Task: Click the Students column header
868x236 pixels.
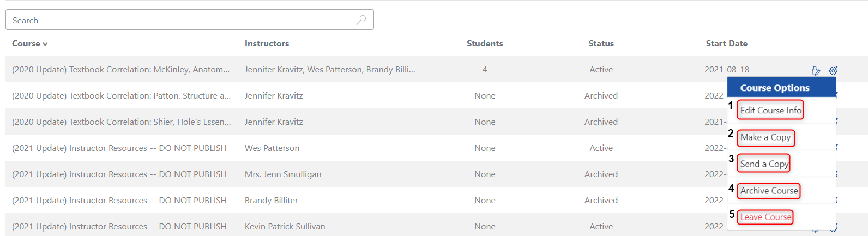Action: click(x=485, y=44)
